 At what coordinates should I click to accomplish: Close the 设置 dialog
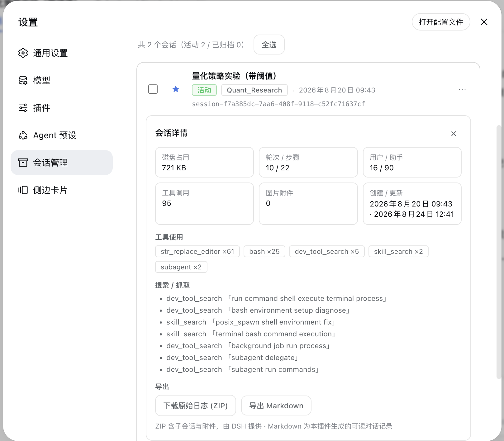[484, 22]
